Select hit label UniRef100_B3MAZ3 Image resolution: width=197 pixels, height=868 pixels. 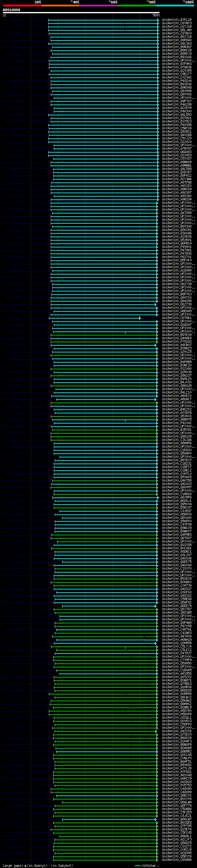click(x=177, y=348)
